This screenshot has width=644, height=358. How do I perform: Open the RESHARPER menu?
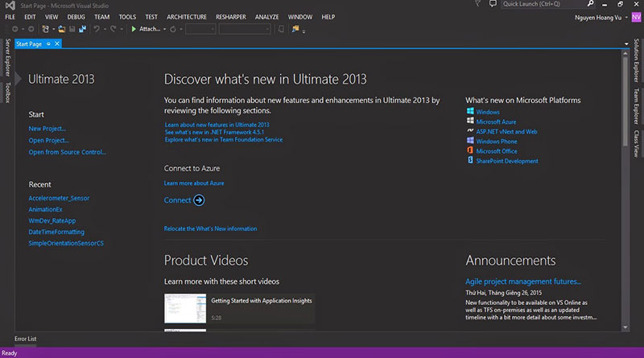click(x=231, y=17)
